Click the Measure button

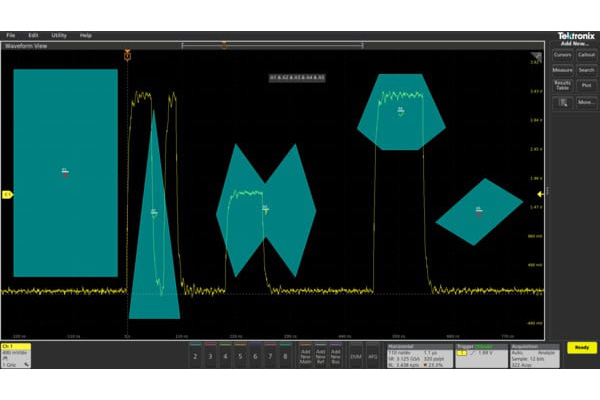(562, 70)
